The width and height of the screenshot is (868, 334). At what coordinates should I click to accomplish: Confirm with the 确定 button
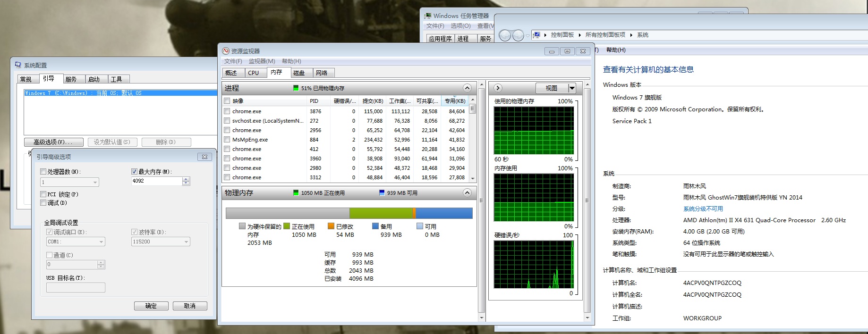click(x=151, y=306)
